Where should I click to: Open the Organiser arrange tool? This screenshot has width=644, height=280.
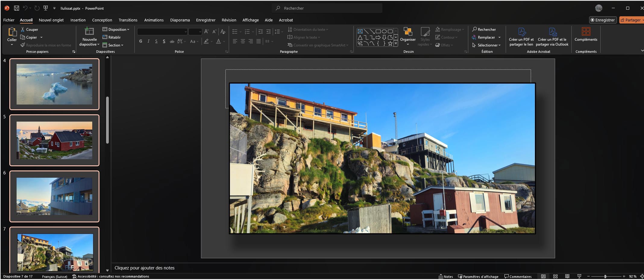tap(408, 36)
